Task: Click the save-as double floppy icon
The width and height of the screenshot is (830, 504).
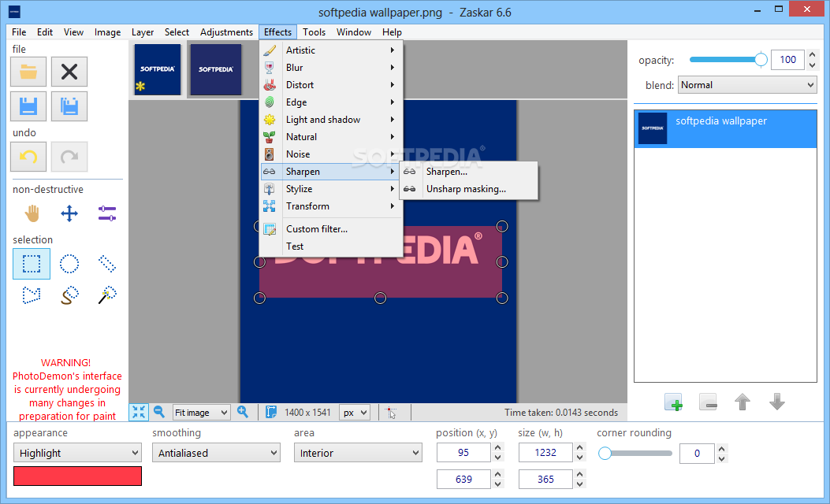Action: (69, 106)
